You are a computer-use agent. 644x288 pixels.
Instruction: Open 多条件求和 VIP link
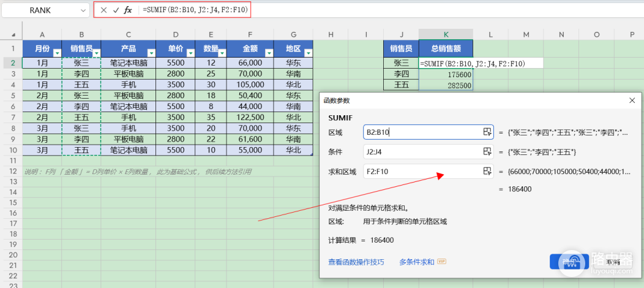422,262
